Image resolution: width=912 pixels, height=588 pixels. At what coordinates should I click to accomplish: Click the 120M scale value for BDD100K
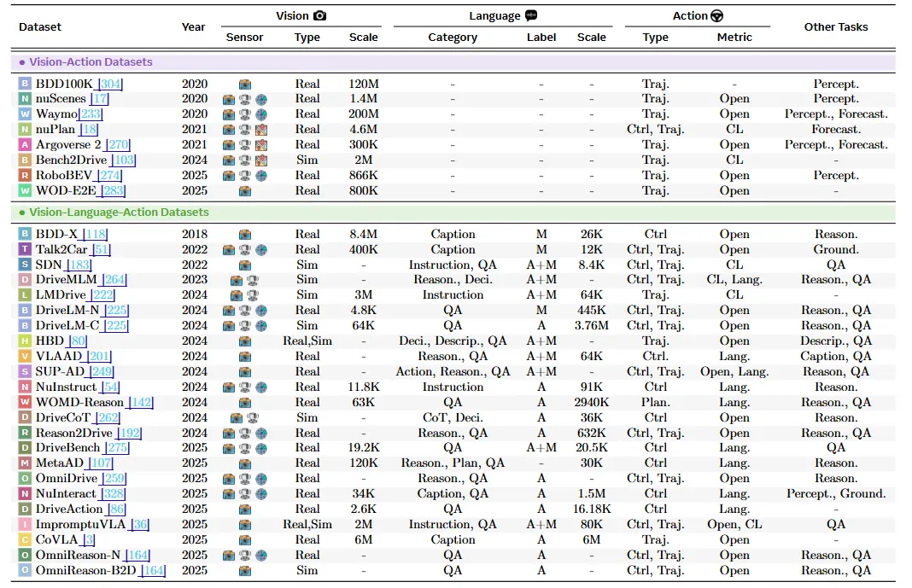click(x=364, y=84)
